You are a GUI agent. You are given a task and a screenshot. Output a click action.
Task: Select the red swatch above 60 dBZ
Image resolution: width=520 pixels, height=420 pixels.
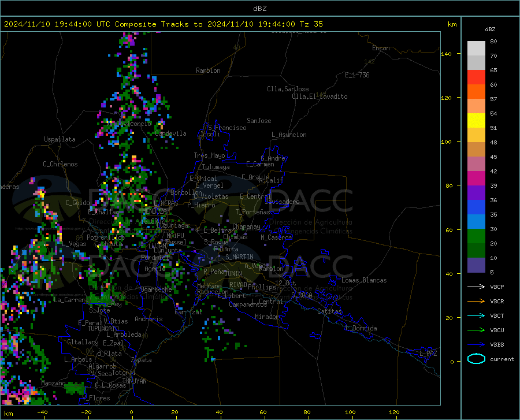coord(476,77)
